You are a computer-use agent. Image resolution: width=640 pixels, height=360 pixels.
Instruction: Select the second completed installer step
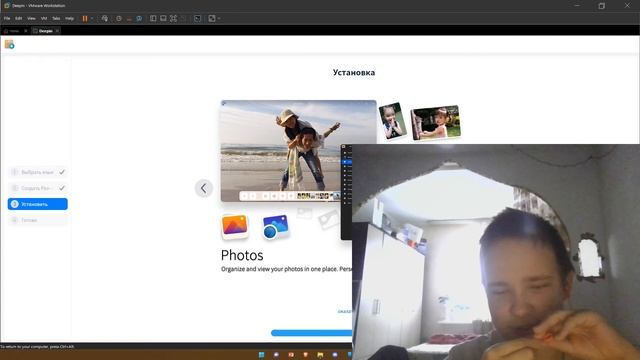38,188
